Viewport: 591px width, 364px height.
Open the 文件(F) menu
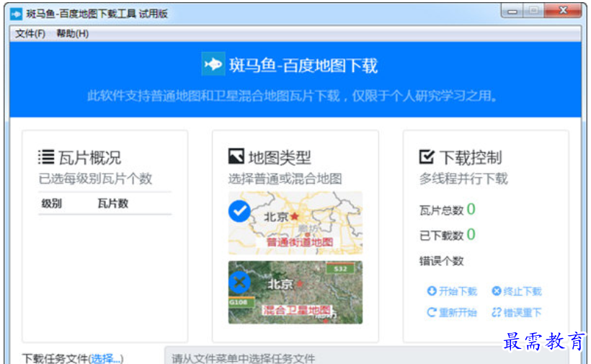pyautogui.click(x=30, y=34)
